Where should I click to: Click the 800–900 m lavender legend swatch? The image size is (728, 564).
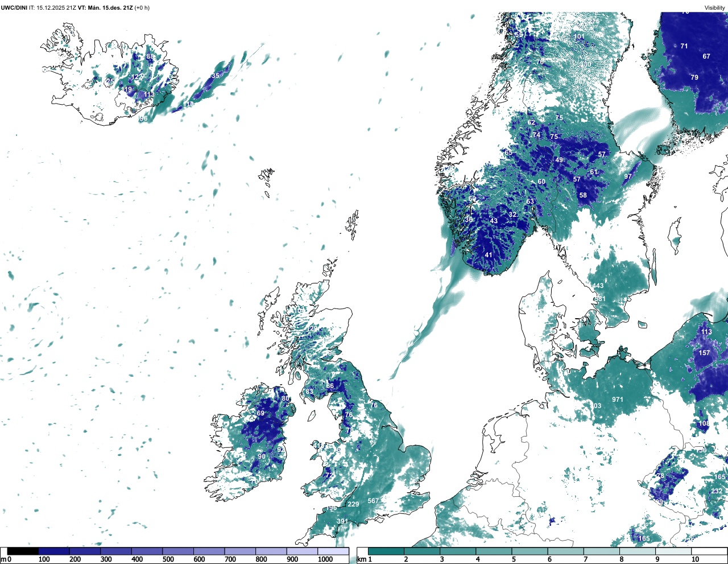271,551
